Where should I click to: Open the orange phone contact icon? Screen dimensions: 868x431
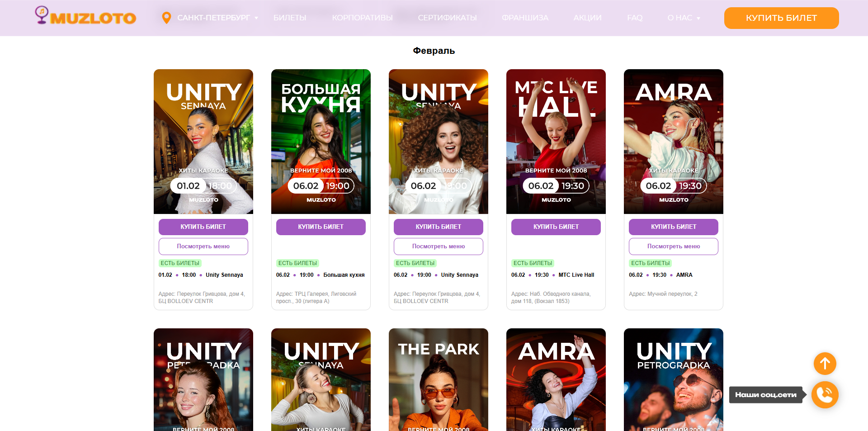[825, 395]
